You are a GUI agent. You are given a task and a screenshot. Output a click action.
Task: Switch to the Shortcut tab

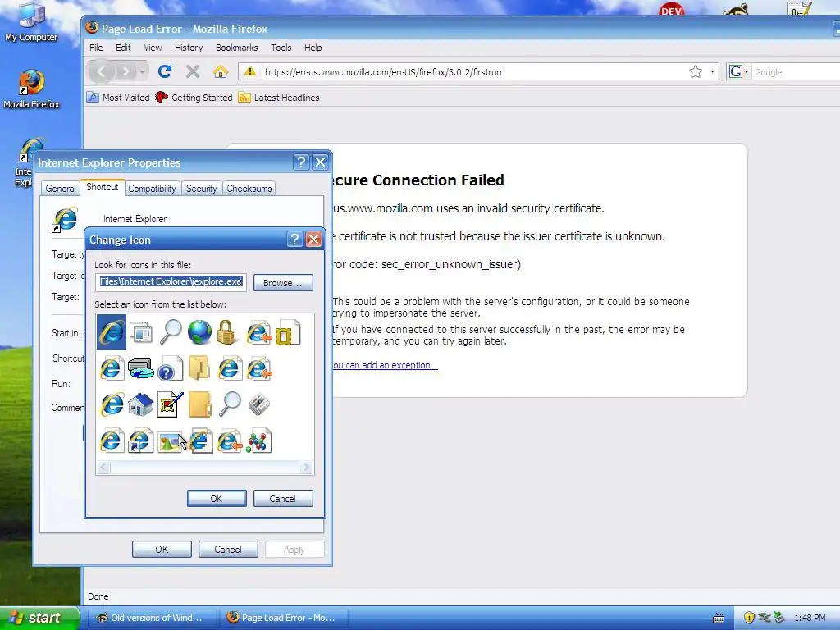tap(103, 187)
